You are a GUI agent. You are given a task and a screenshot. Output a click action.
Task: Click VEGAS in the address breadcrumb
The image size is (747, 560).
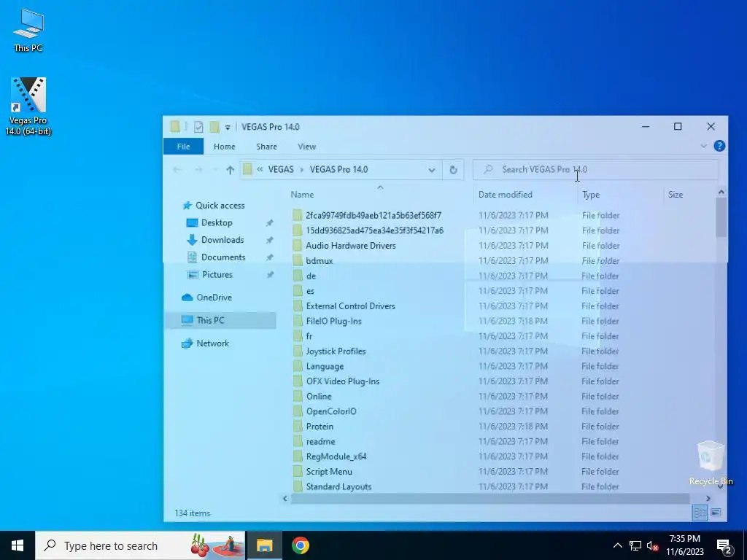point(281,169)
